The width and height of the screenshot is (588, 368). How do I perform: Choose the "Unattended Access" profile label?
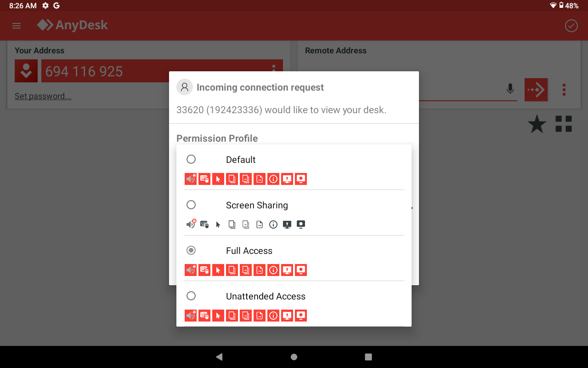pyautogui.click(x=266, y=296)
